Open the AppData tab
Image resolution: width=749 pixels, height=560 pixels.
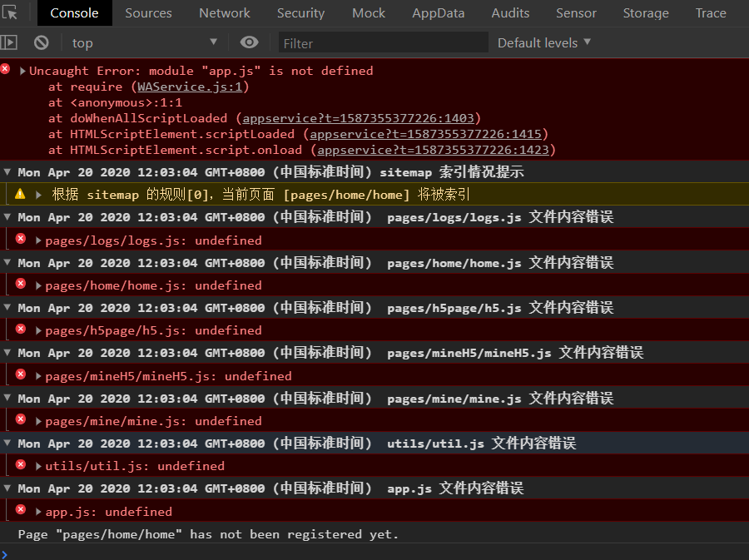(438, 12)
